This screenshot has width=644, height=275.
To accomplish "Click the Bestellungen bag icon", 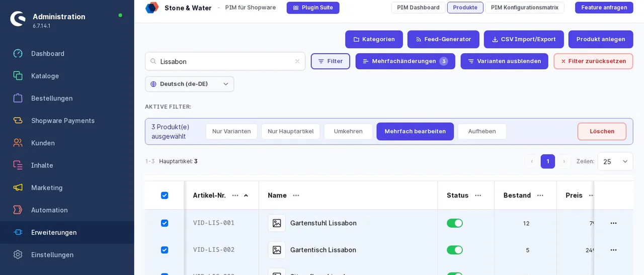I will coord(18,98).
